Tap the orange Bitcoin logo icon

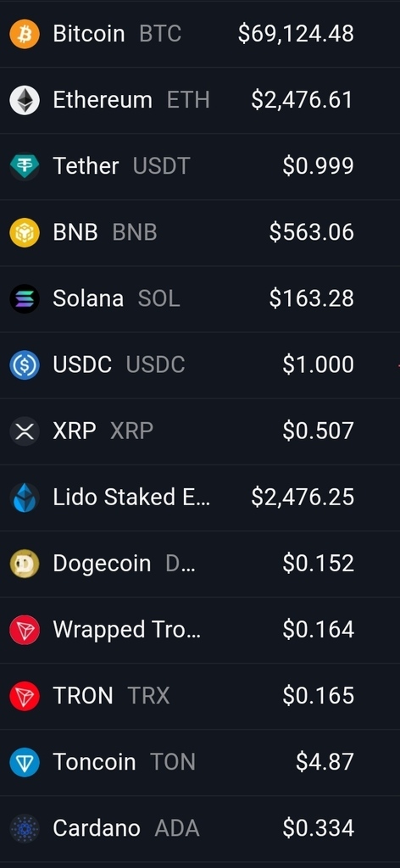coord(25,34)
